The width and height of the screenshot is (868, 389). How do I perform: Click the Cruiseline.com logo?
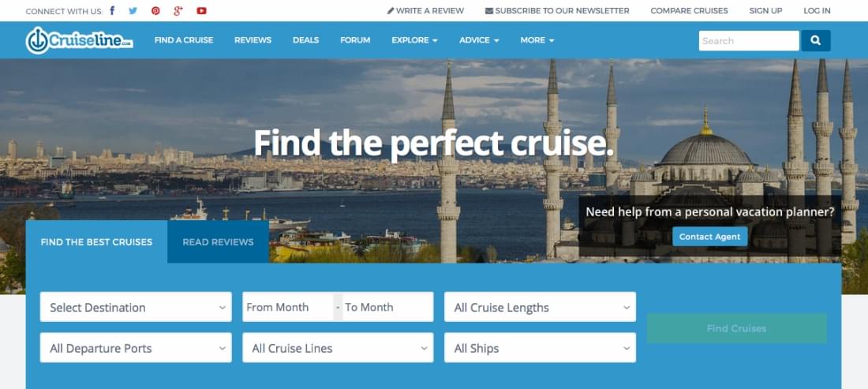[80, 40]
